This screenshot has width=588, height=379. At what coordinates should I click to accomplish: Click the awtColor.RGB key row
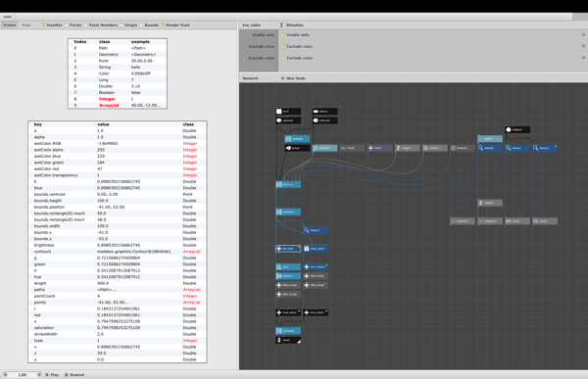tap(117, 143)
